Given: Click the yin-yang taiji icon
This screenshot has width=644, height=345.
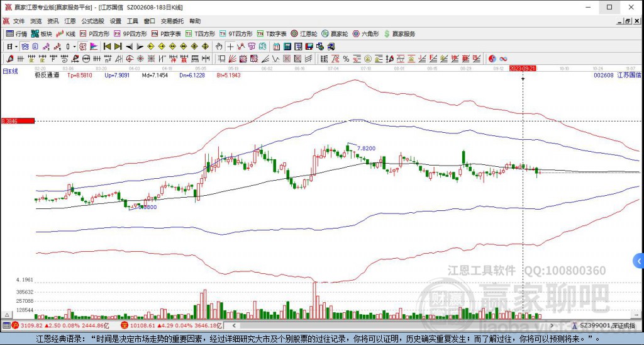Looking at the screenshot, I should point(492,59).
